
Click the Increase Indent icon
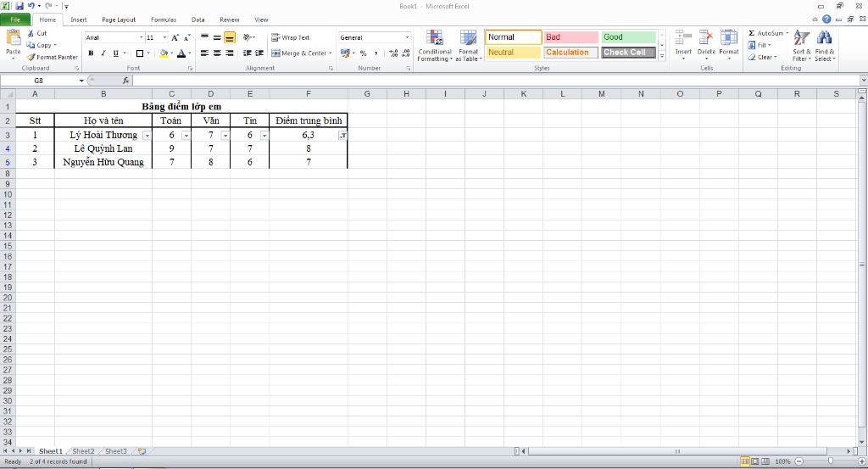259,53
